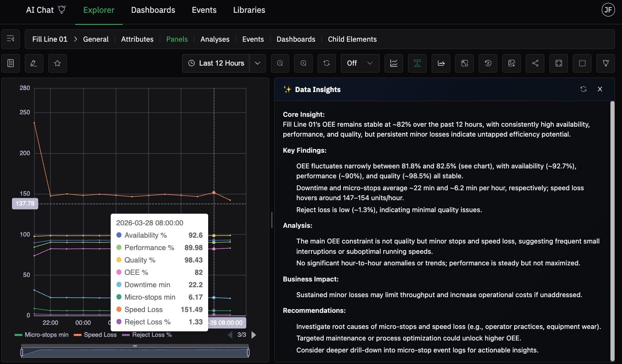Click the pencil edit icon
This screenshot has width=622, height=364.
pos(34,63)
